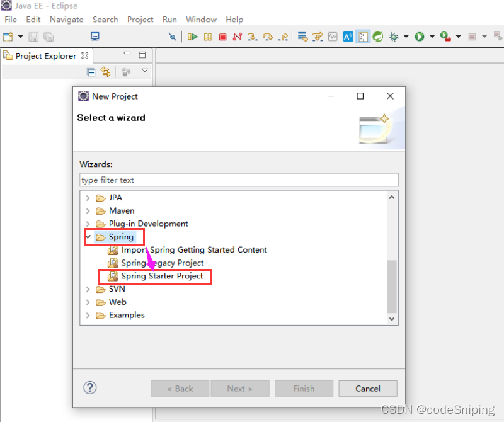Expand the SVN wizard folder

88,289
